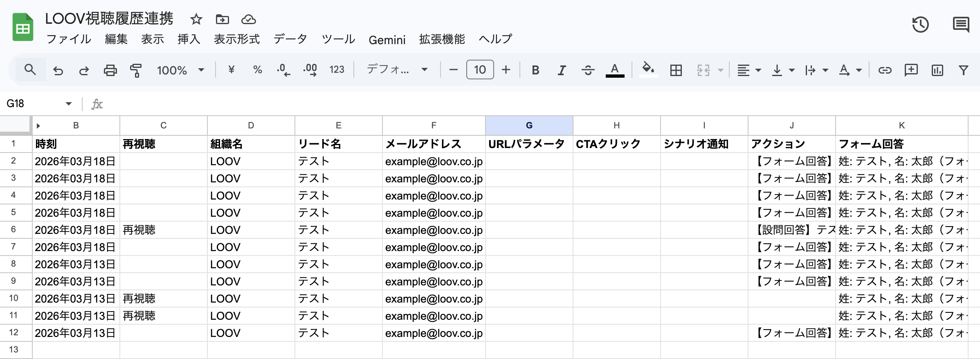Screen dimensions: 980x359
Task: Star the LOOV視聴履歴連携 document
Action: 196,19
